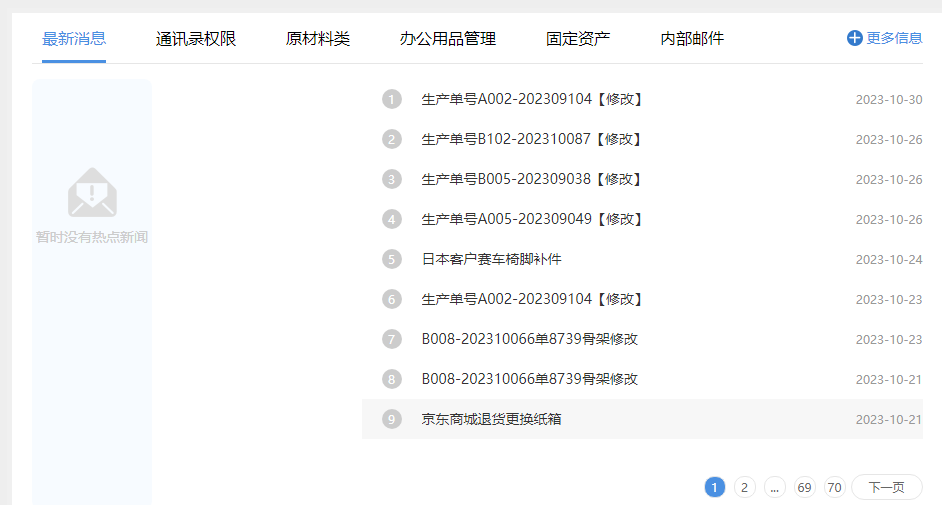Image resolution: width=942 pixels, height=505 pixels.
Task: Click the envelope placeholder icon for hot news
Action: (x=92, y=193)
